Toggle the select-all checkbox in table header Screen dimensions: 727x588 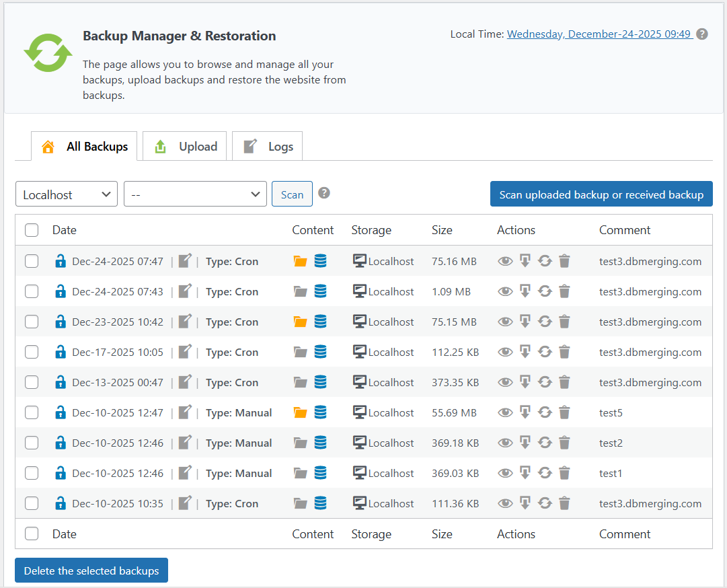pyautogui.click(x=32, y=230)
